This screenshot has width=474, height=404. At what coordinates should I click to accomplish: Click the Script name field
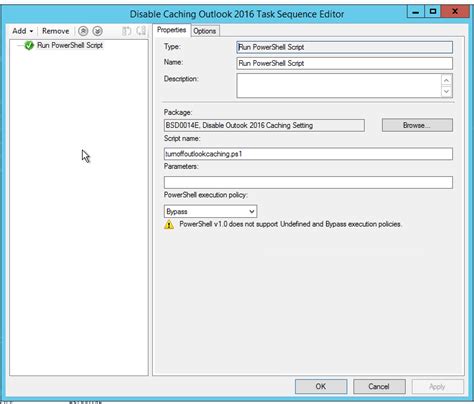(308, 154)
